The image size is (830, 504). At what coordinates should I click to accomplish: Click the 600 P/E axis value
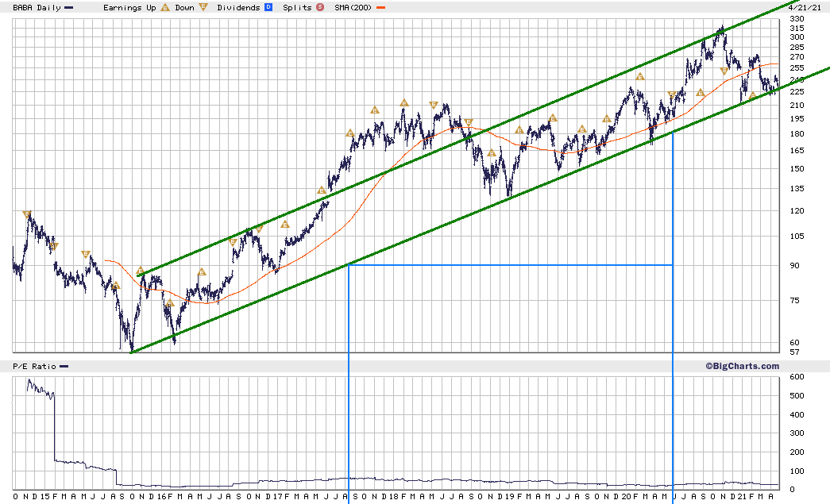(x=797, y=376)
